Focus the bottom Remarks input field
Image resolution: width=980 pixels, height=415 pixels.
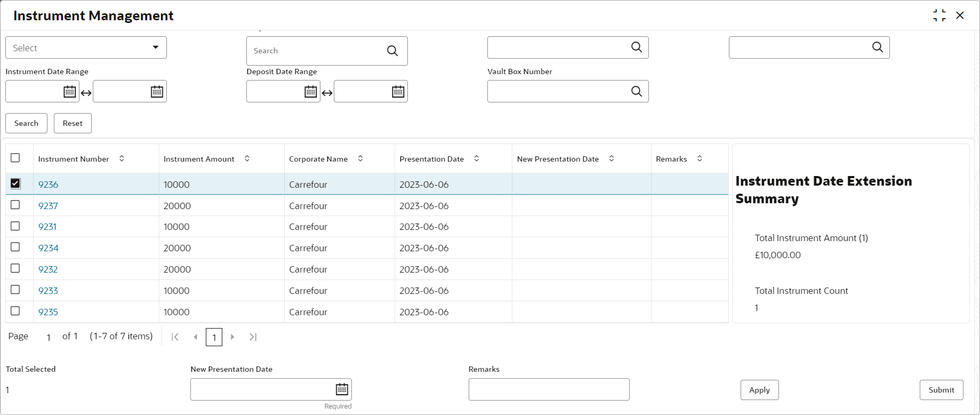click(549, 389)
